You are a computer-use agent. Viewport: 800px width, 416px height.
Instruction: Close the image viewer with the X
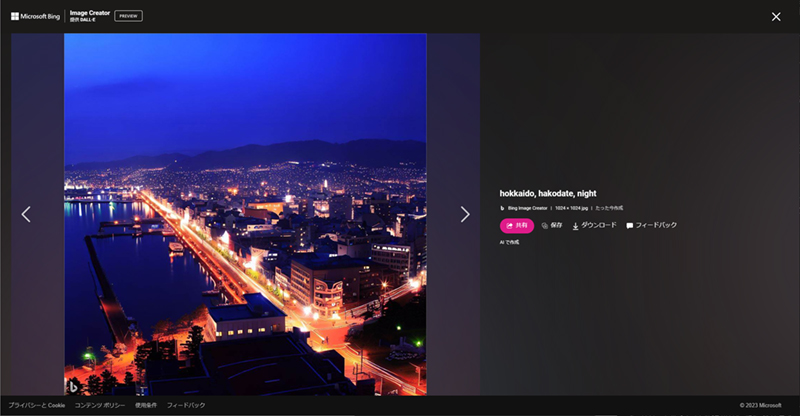coord(776,17)
